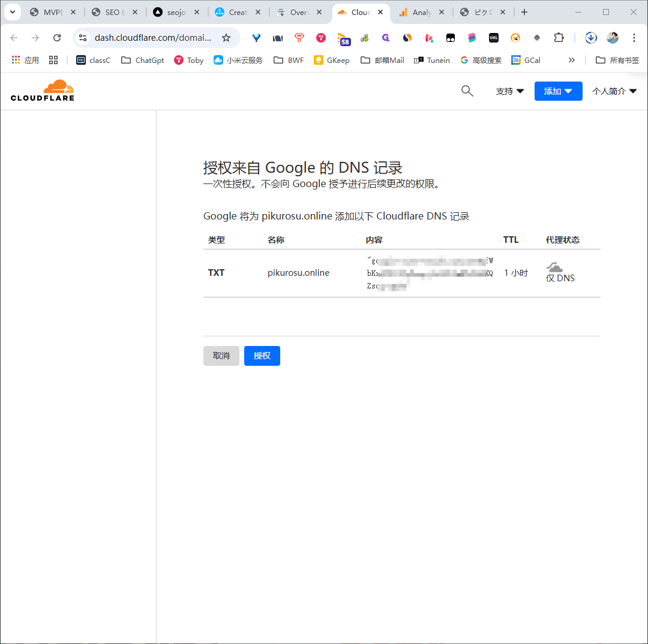Click the 名称 column header
The image size is (648, 644).
point(275,240)
